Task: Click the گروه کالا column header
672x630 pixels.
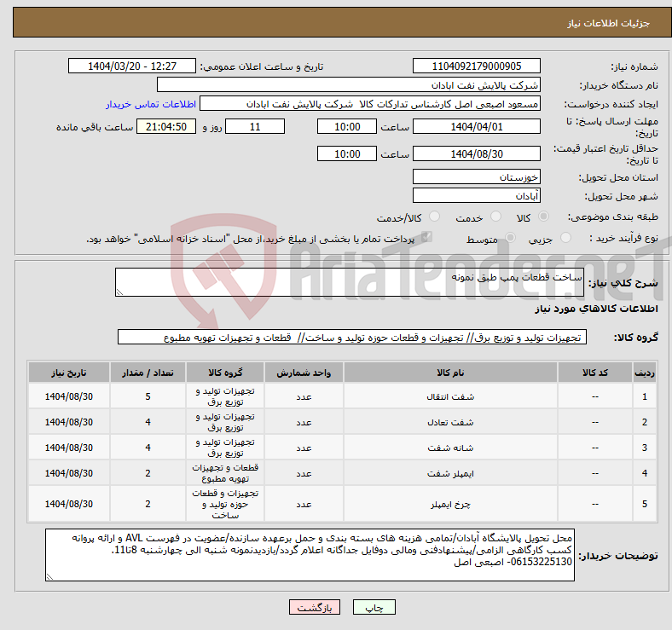Action: click(225, 373)
